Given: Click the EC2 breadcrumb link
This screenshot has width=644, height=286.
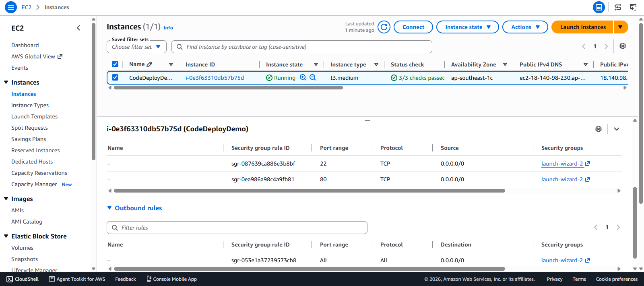Looking at the screenshot, I should click(x=27, y=7).
